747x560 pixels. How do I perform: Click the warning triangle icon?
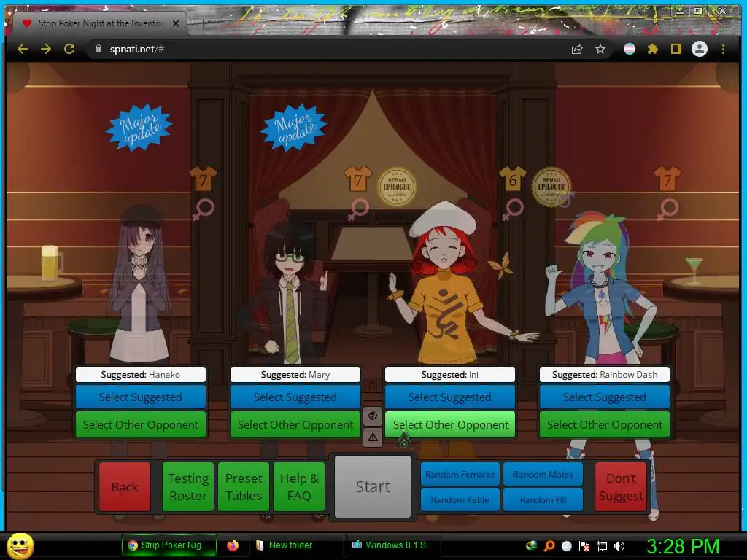[x=373, y=437]
